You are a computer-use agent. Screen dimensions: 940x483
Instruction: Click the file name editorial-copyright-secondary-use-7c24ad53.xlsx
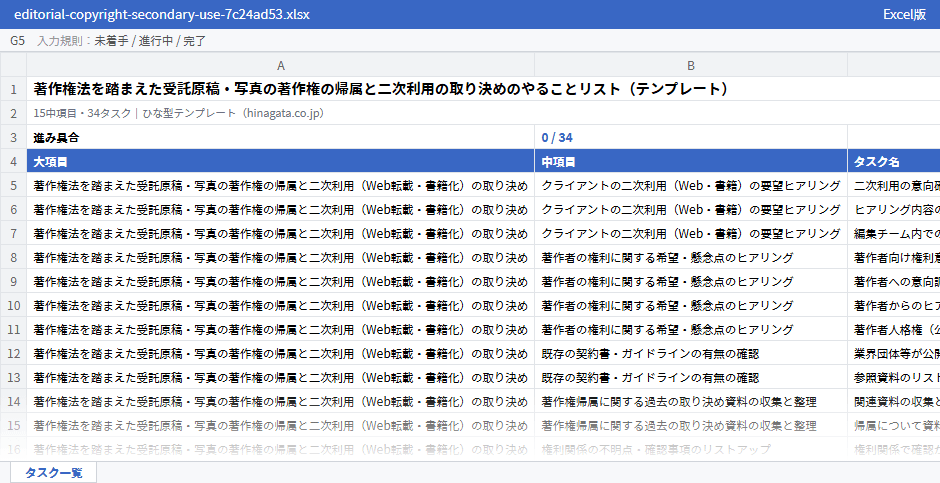click(162, 14)
